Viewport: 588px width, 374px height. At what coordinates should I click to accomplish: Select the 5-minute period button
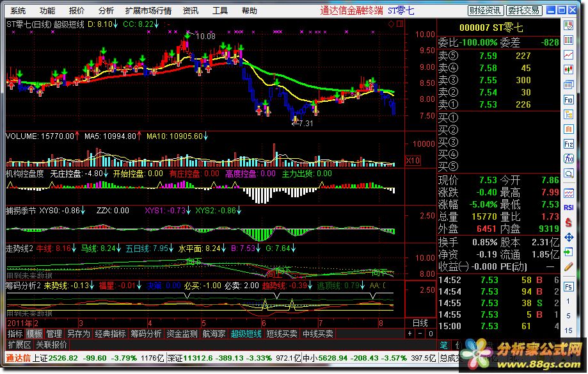(569, 316)
